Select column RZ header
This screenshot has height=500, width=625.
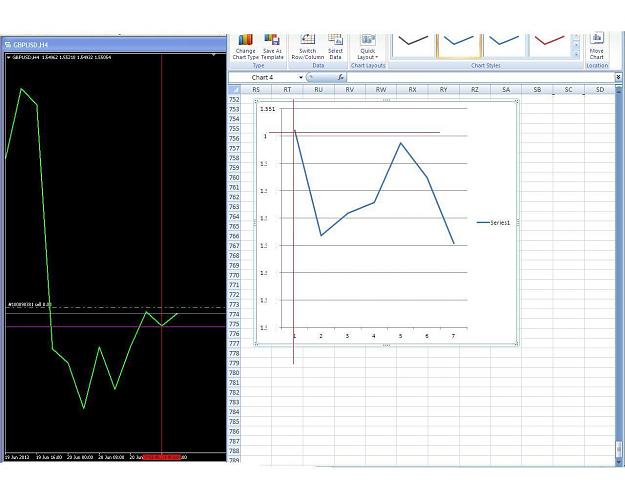[475, 90]
